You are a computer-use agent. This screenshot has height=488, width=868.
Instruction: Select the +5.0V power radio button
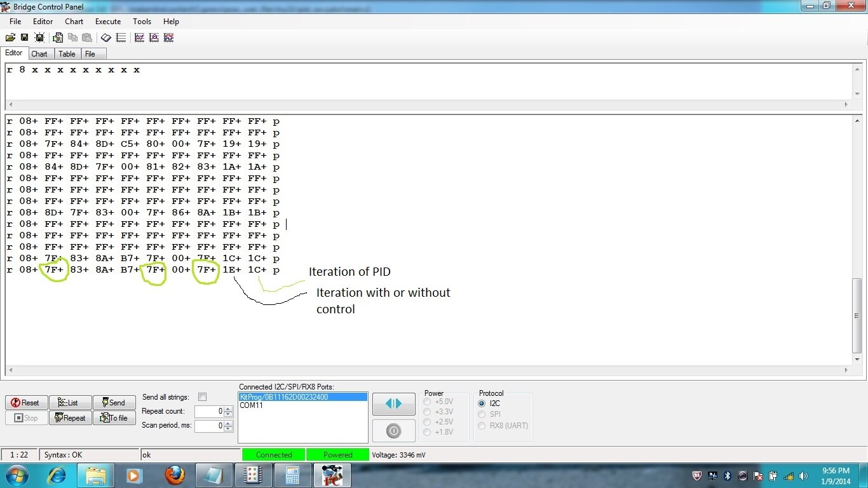427,402
